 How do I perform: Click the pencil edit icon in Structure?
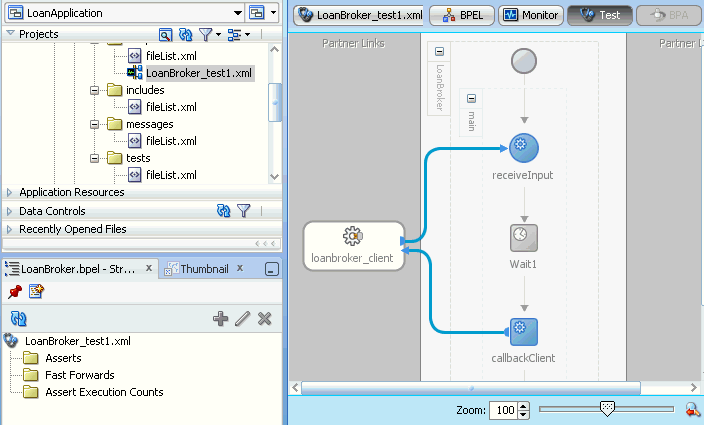[x=242, y=319]
